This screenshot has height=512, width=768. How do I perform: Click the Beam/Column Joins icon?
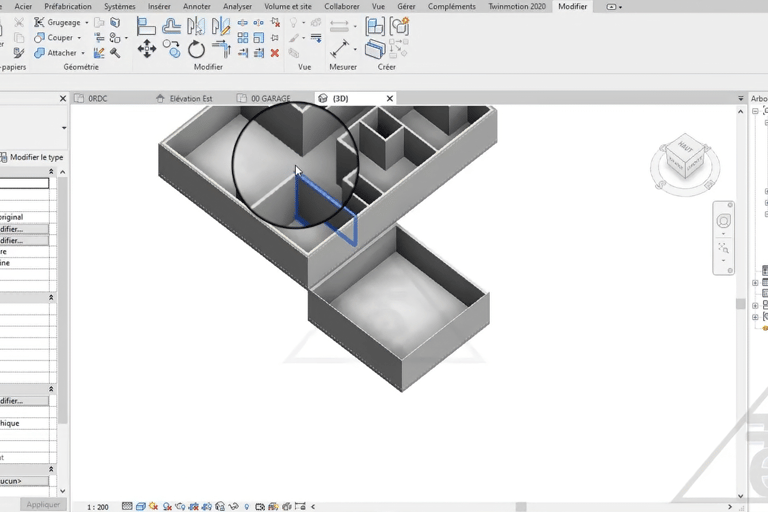click(99, 37)
